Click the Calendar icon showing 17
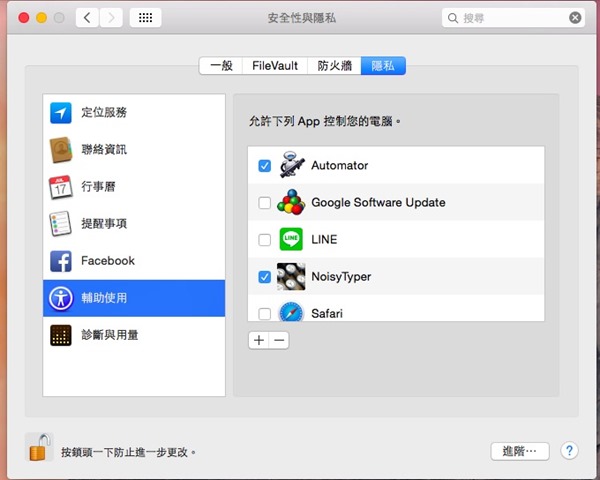Screen dimensions: 600x480 (60, 187)
